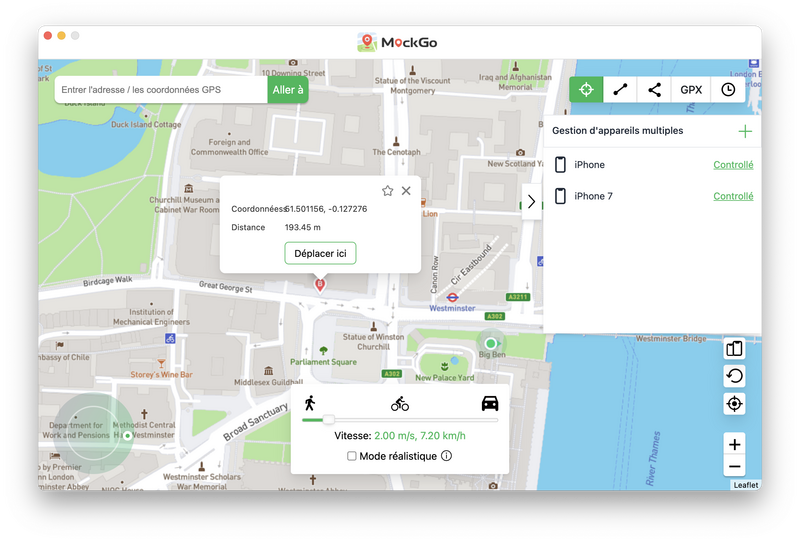Viewport: 800px width, 541px height.
Task: Click the Leaflet attribution link
Action: click(746, 485)
